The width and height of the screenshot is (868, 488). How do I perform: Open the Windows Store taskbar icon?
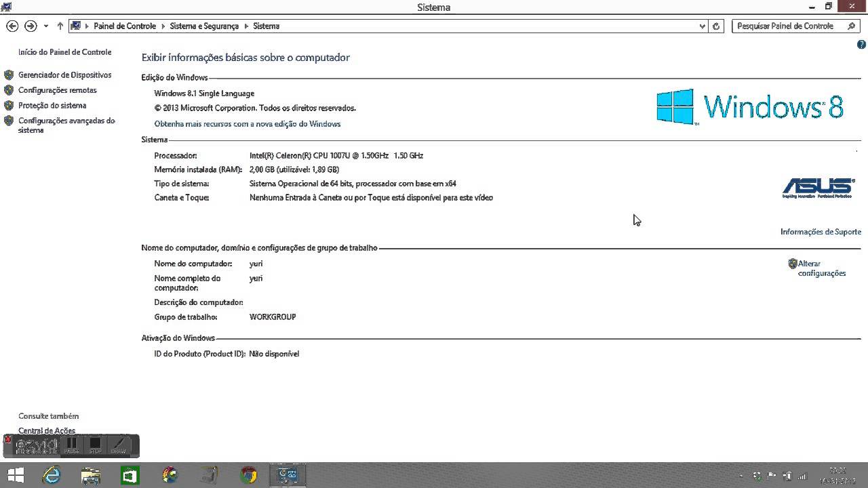(130, 476)
